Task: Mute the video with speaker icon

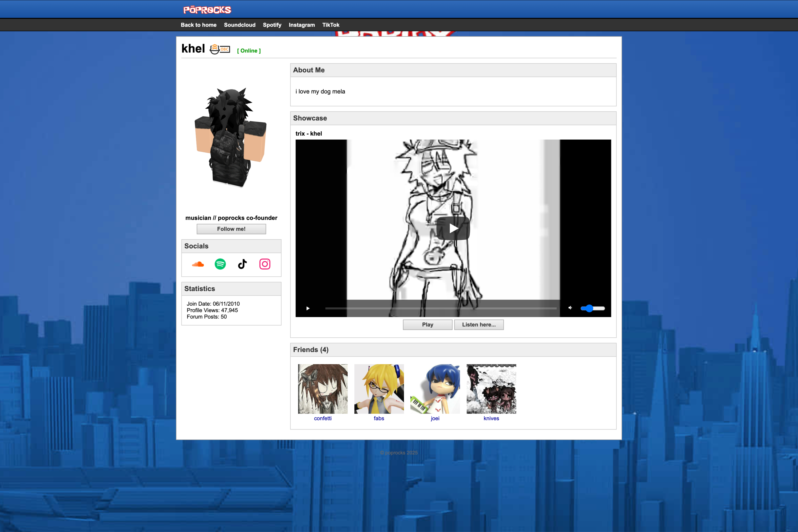Action: [x=570, y=308]
